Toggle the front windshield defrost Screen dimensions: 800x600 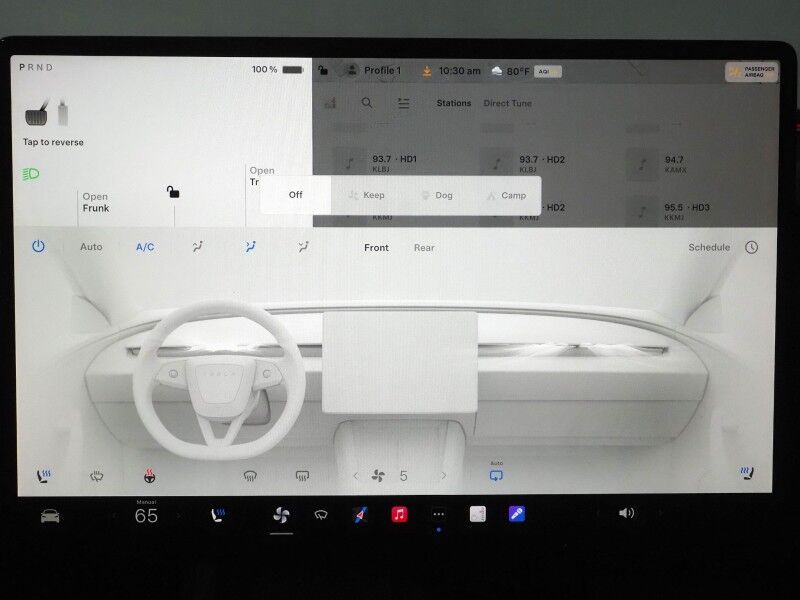[250, 476]
